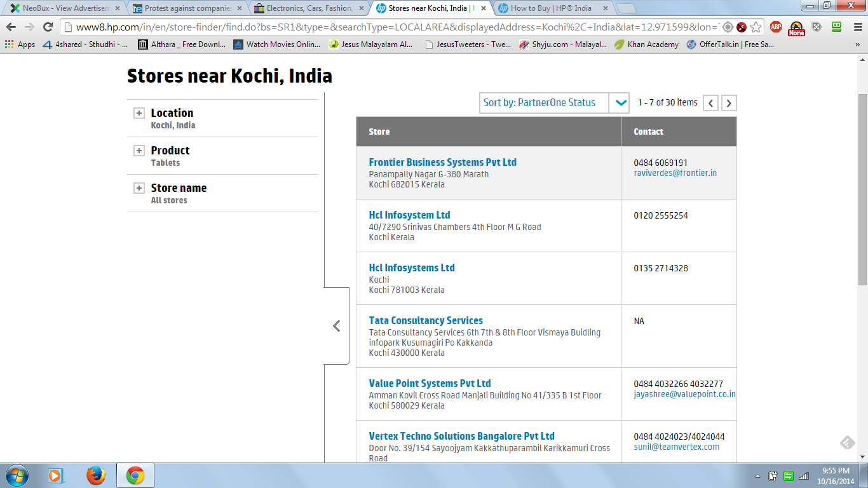Open Windows Media Player from taskbar
Screen dimensions: 868x488
tap(56, 475)
